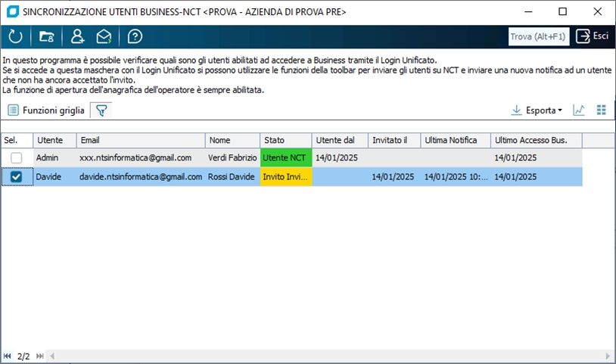Click the application logo in title bar
The width and height of the screenshot is (616, 364).
point(13,11)
